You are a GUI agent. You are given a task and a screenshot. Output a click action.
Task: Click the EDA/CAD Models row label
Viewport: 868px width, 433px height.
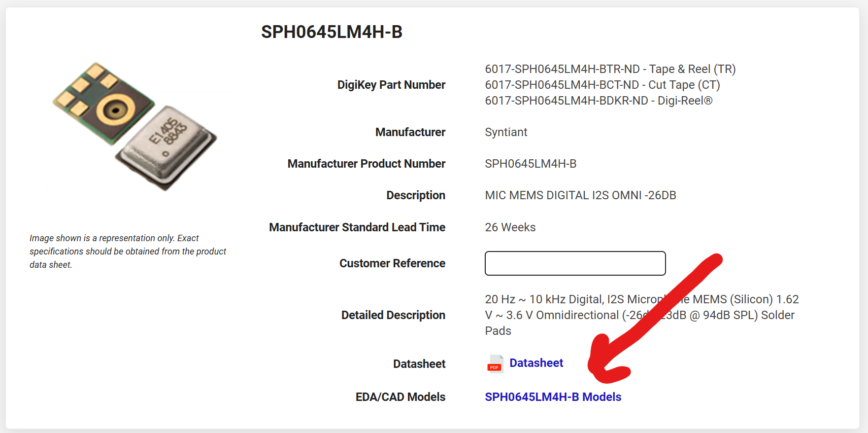pyautogui.click(x=400, y=397)
